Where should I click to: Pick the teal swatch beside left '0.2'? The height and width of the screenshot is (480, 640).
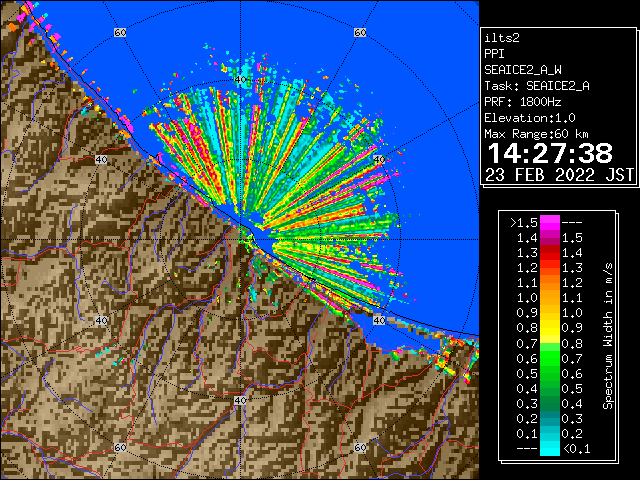550,418
